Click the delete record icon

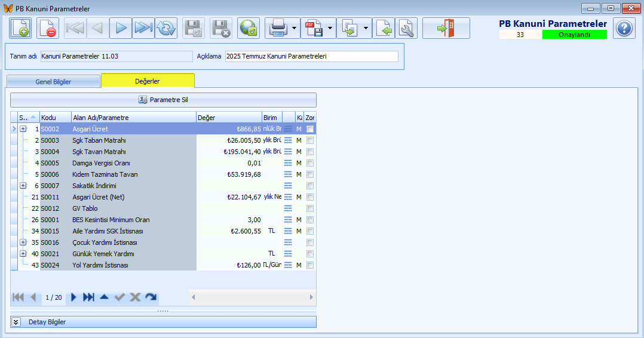[x=48, y=28]
